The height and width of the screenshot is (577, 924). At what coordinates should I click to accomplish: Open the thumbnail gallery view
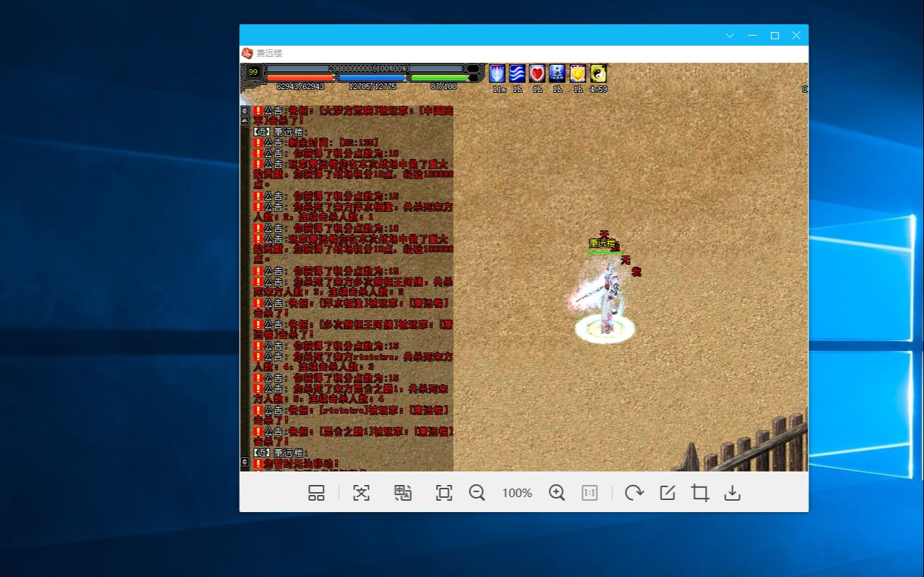pos(316,493)
